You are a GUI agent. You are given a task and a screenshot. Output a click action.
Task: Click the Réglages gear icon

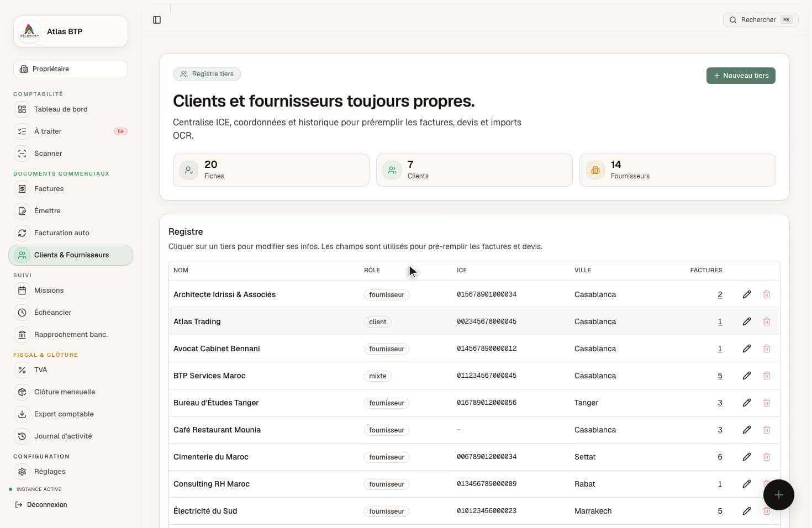(22, 472)
